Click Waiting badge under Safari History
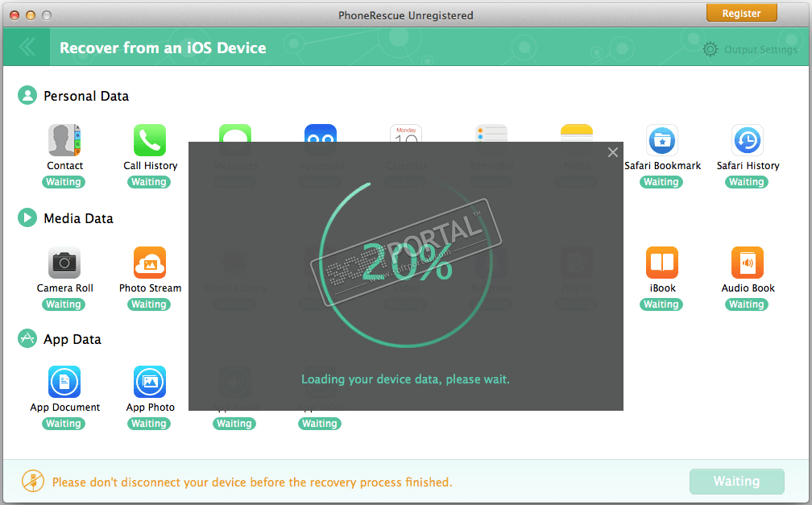This screenshot has width=812, height=505. point(746,182)
